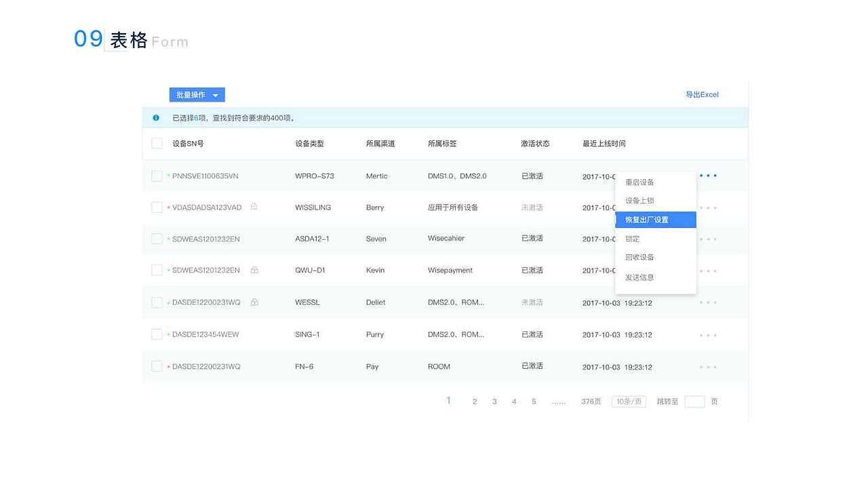This screenshot has width=868, height=488.
Task: Open the 批量操作 dropdown
Action: (197, 95)
